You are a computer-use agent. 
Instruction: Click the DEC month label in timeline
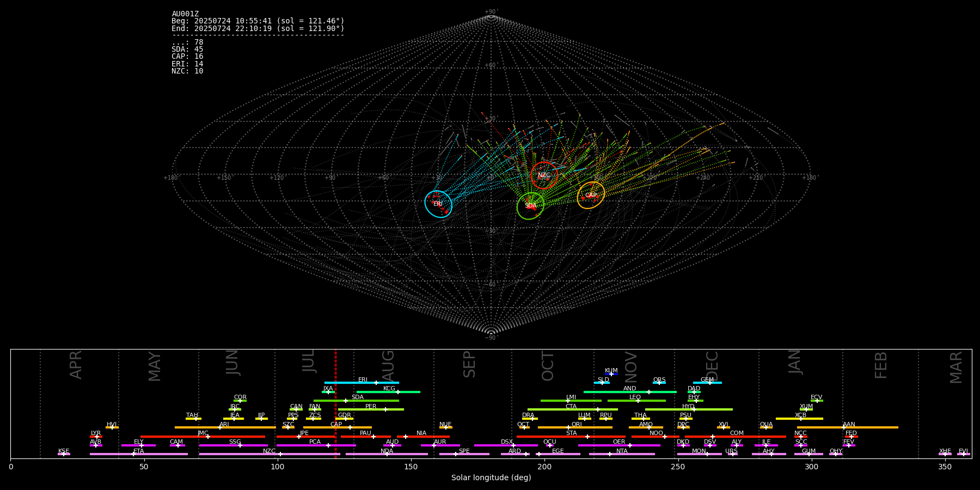click(712, 366)
